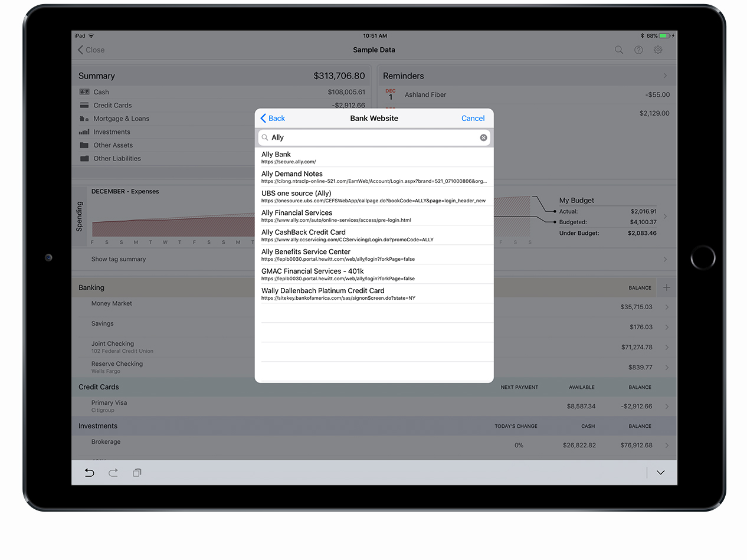Click into the Ally search field
The image size is (747, 560).
(x=374, y=137)
